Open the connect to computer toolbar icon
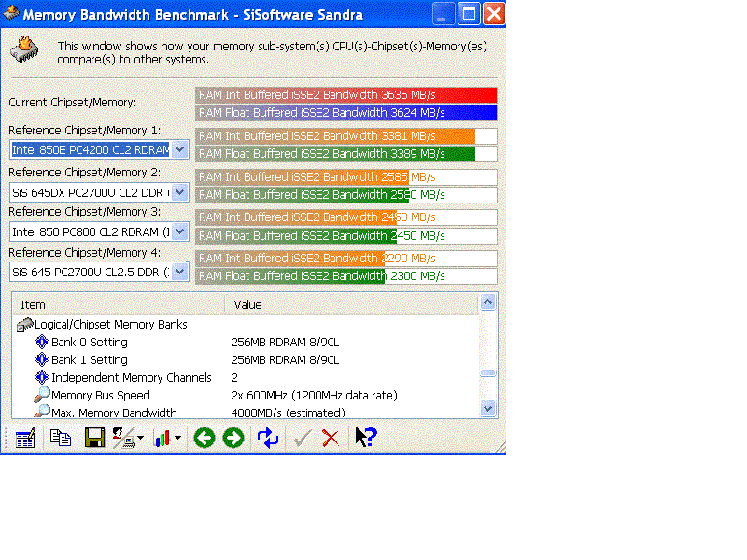The width and height of the screenshot is (747, 560). (x=124, y=438)
